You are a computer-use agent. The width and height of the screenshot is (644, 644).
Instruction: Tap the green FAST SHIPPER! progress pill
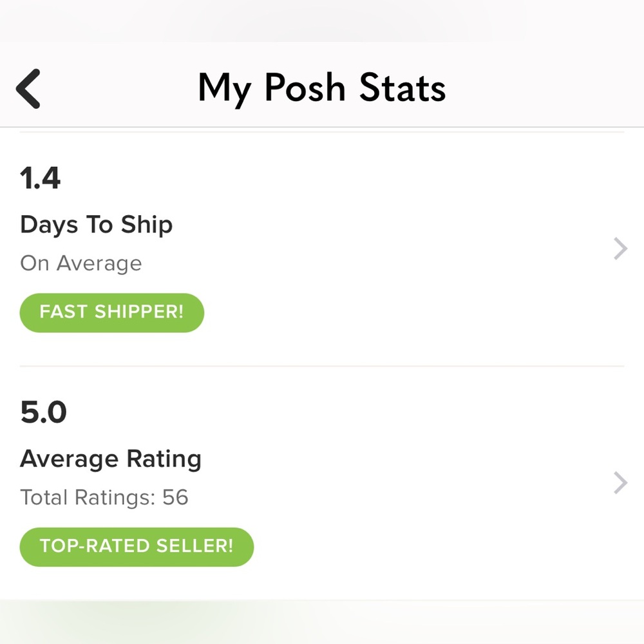click(111, 312)
